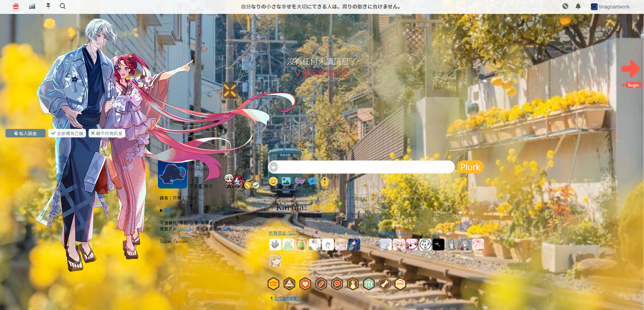Click the blue elephant profile avatar

pos(172,174)
